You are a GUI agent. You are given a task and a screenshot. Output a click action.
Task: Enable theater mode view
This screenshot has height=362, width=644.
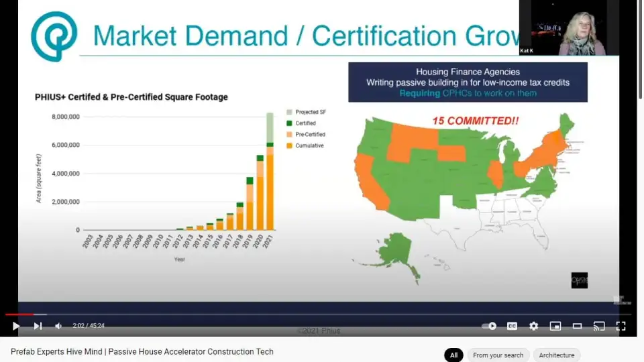pos(577,326)
